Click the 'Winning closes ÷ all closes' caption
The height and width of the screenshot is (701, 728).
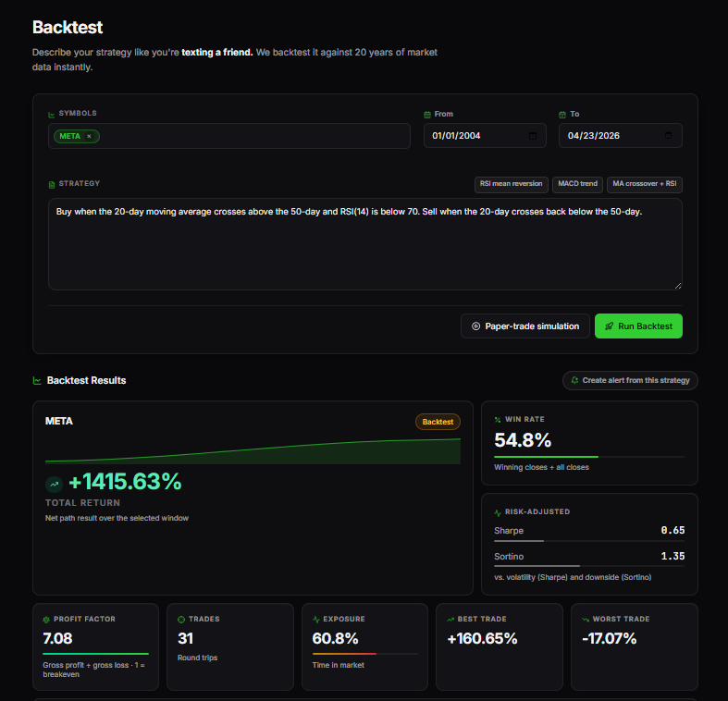tap(541, 468)
